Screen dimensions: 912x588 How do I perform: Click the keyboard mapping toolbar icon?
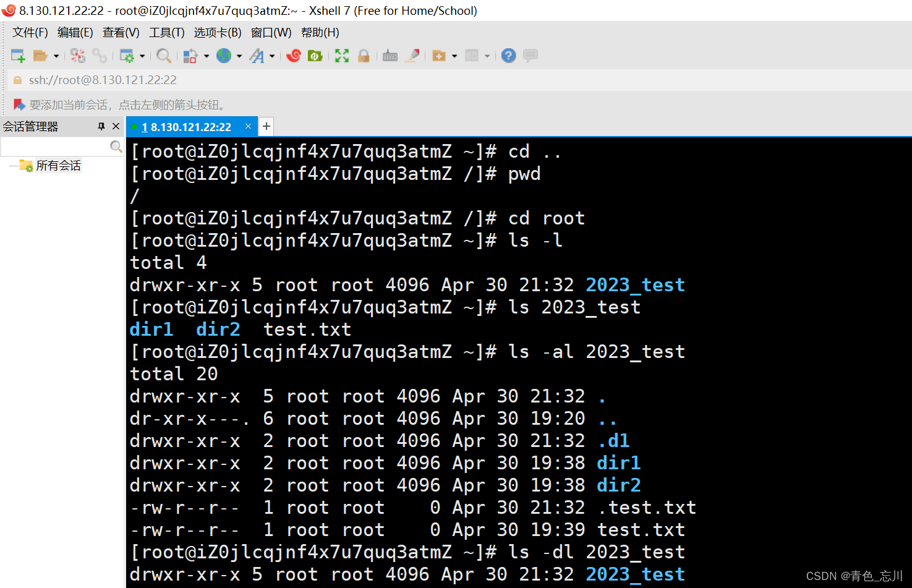pos(390,56)
